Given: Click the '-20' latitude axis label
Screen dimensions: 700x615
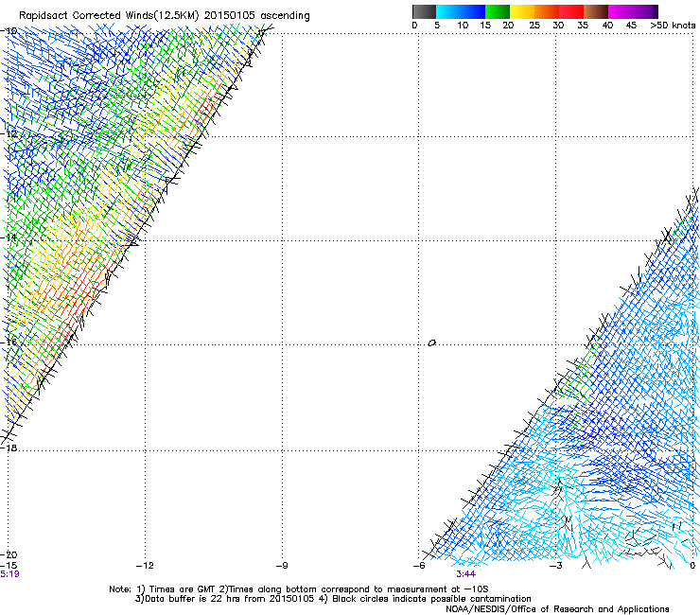Looking at the screenshot, I should point(9,554).
